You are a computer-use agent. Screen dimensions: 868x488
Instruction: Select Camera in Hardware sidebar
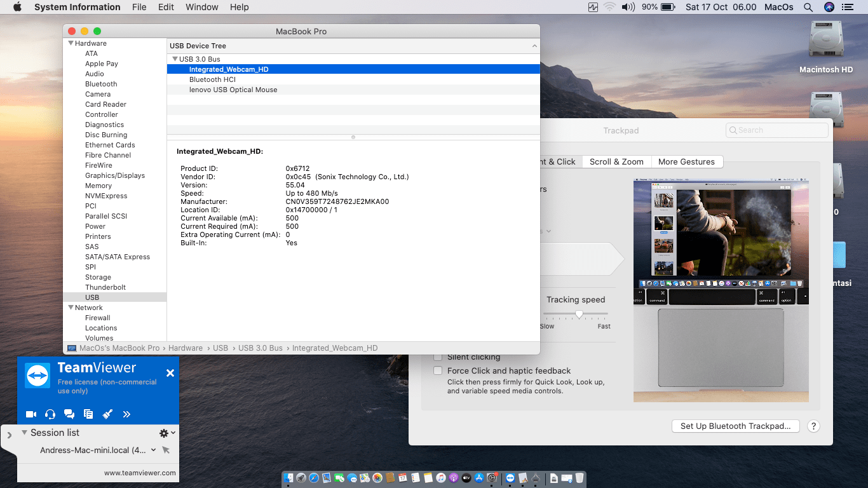(98, 94)
